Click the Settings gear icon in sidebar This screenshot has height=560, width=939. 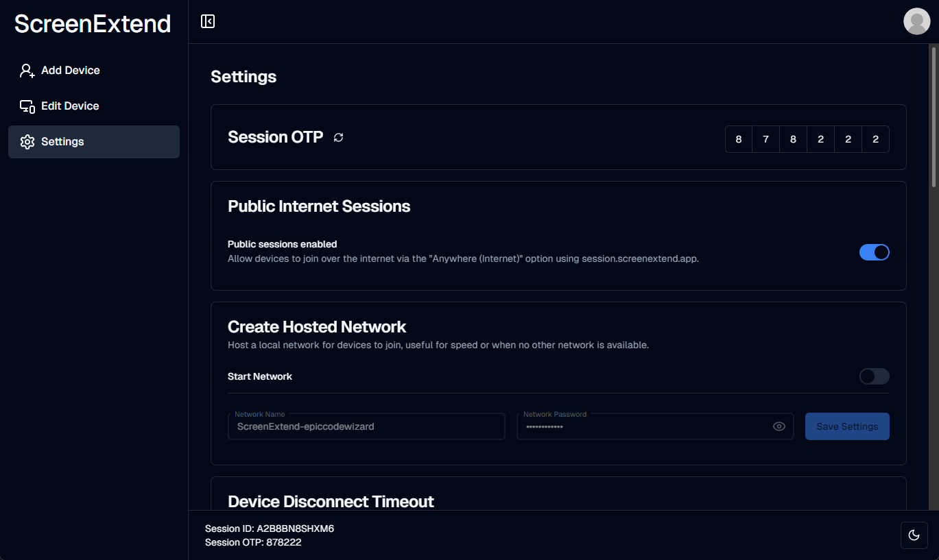click(x=27, y=142)
